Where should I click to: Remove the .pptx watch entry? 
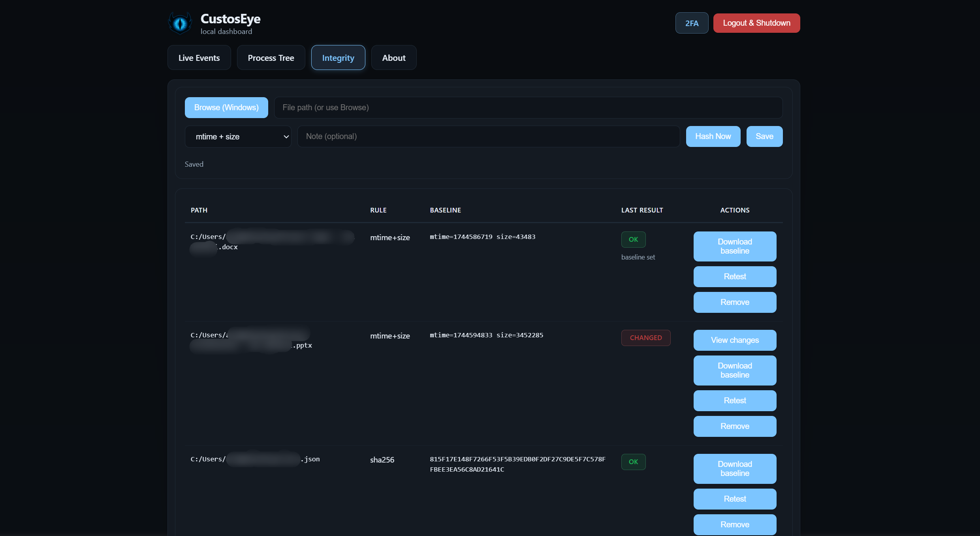point(734,426)
